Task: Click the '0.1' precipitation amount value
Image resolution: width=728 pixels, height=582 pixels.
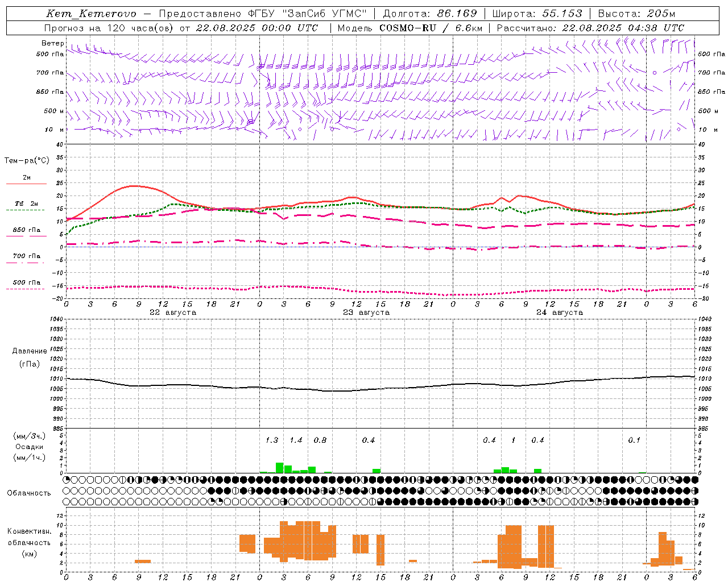Action: [634, 440]
